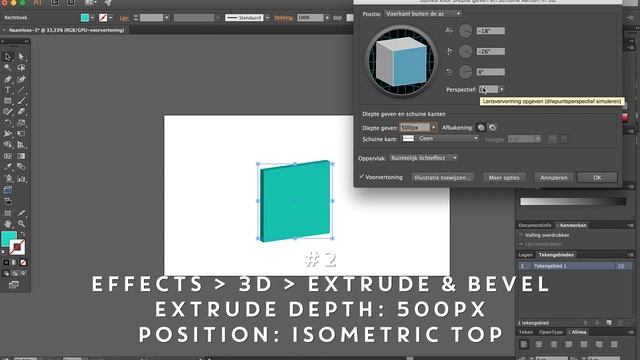Viewport: 640px width, 360px height.
Task: Create new artboard in Tekengebieden panel
Action: (609, 323)
